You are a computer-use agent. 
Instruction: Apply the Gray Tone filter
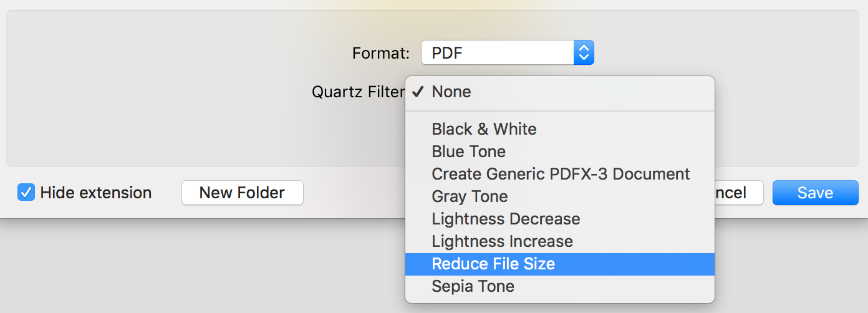(x=470, y=196)
